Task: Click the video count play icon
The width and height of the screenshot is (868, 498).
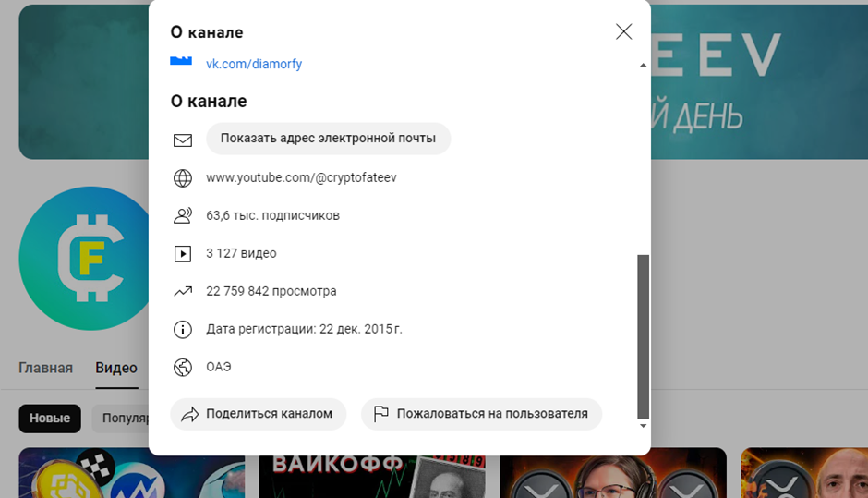Action: click(183, 254)
